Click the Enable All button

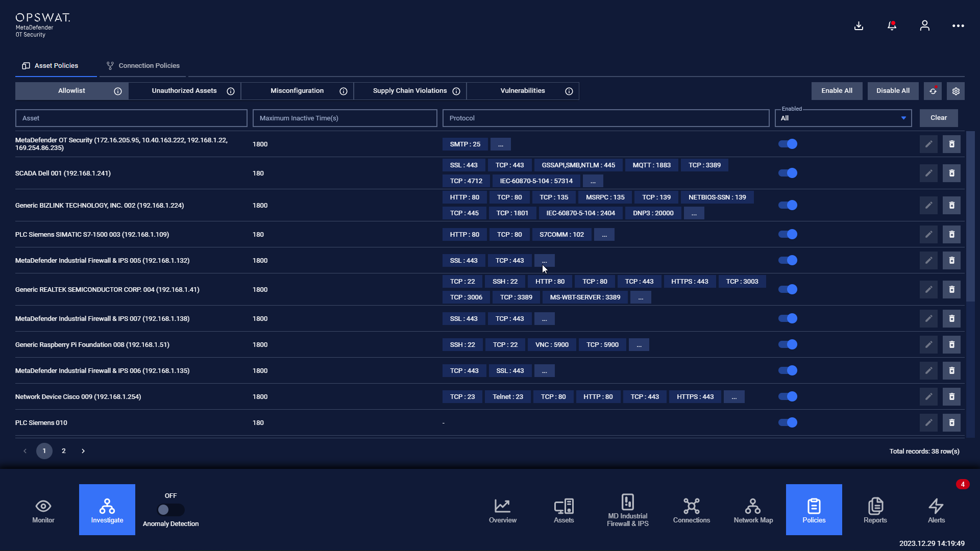[837, 91]
